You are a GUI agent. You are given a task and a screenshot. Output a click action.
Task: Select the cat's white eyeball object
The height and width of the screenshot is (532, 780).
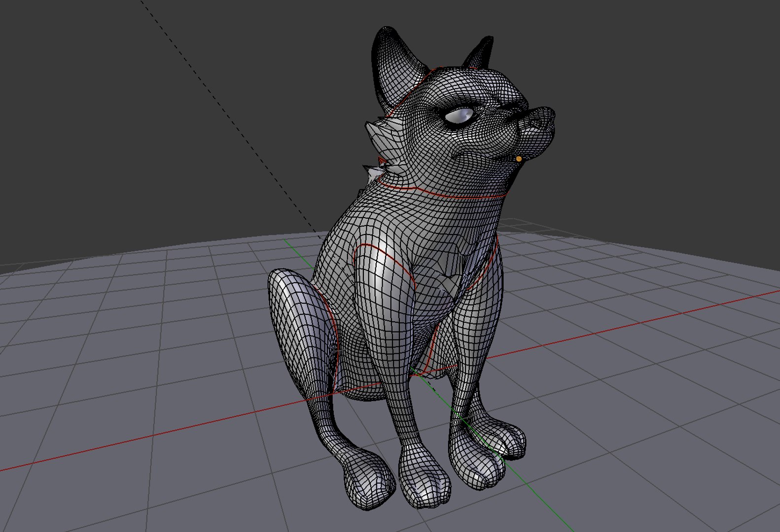point(459,116)
